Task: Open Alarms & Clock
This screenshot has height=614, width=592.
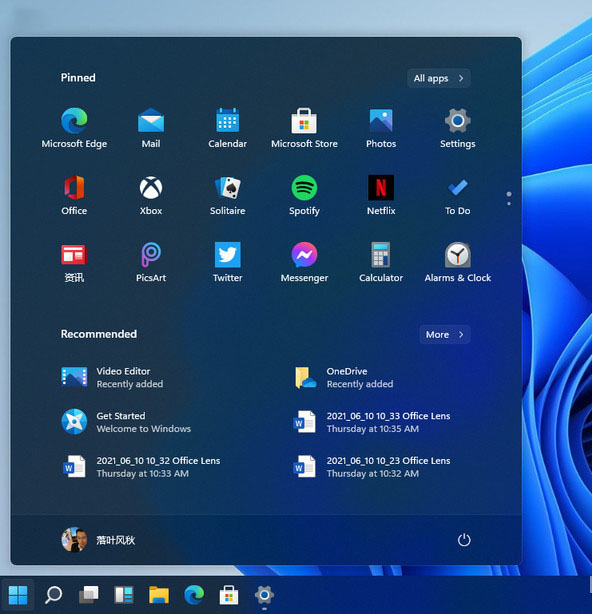Action: pyautogui.click(x=458, y=262)
